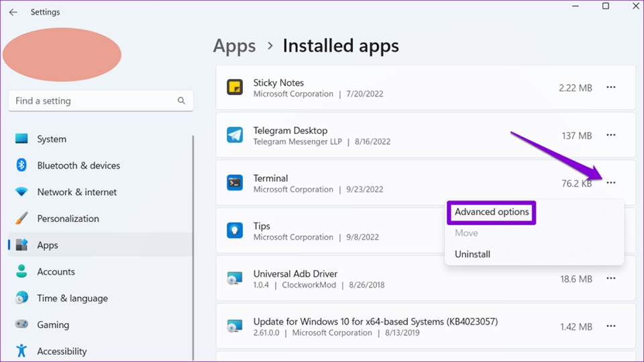Click the 18.6 MB size value
The image size is (644, 362).
click(576, 279)
